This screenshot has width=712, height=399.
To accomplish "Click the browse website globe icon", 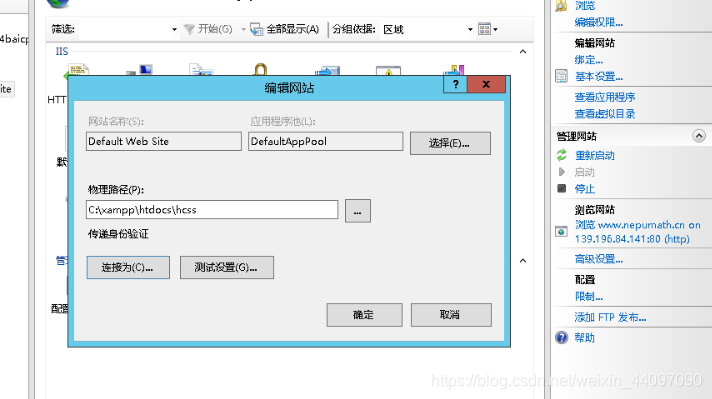I will [561, 232].
